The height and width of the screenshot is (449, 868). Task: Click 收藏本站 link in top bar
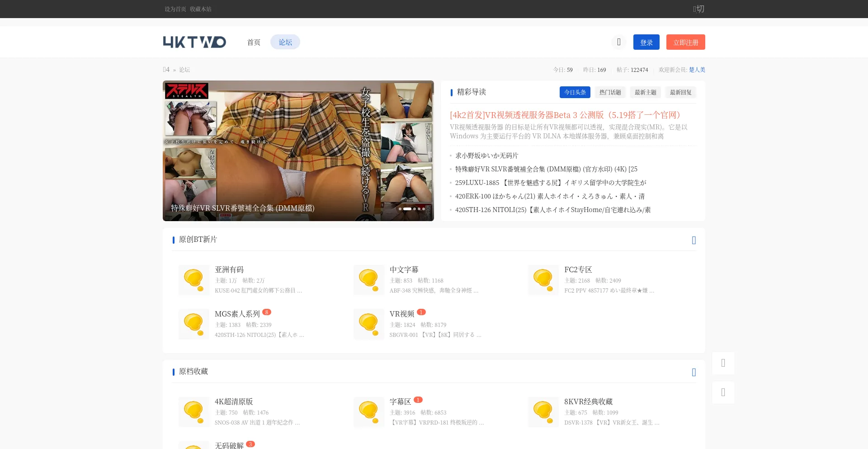201,9
